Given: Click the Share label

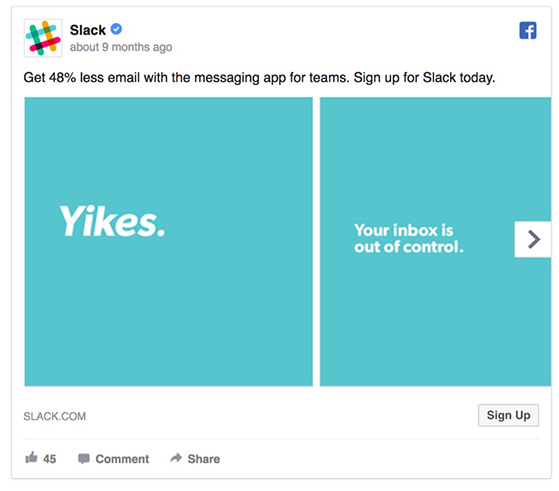Looking at the screenshot, I should tap(204, 459).
